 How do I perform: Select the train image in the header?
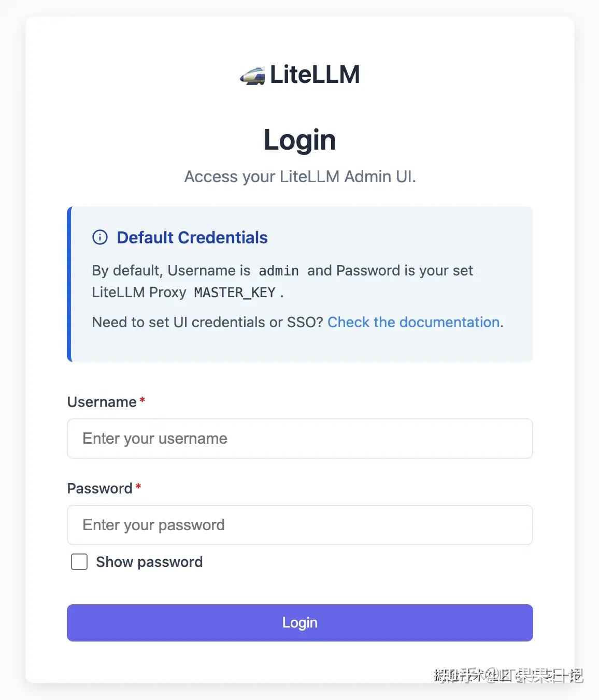253,75
